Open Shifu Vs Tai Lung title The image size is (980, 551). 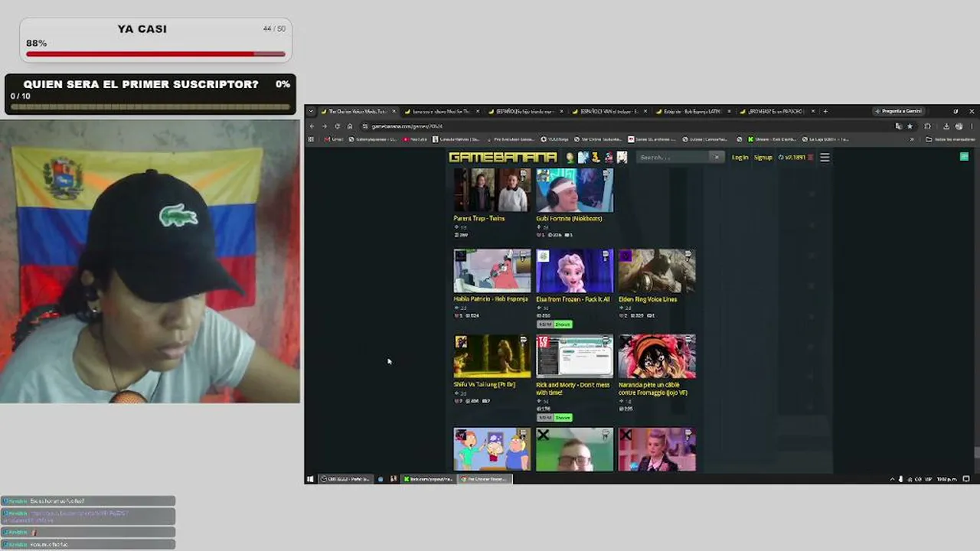pyautogui.click(x=484, y=385)
